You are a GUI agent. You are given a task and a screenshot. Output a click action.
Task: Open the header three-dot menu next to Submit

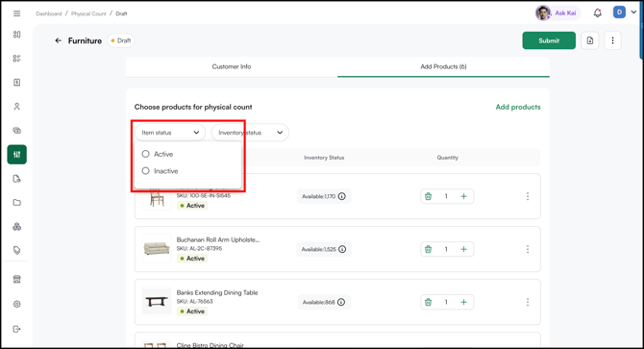click(x=613, y=40)
